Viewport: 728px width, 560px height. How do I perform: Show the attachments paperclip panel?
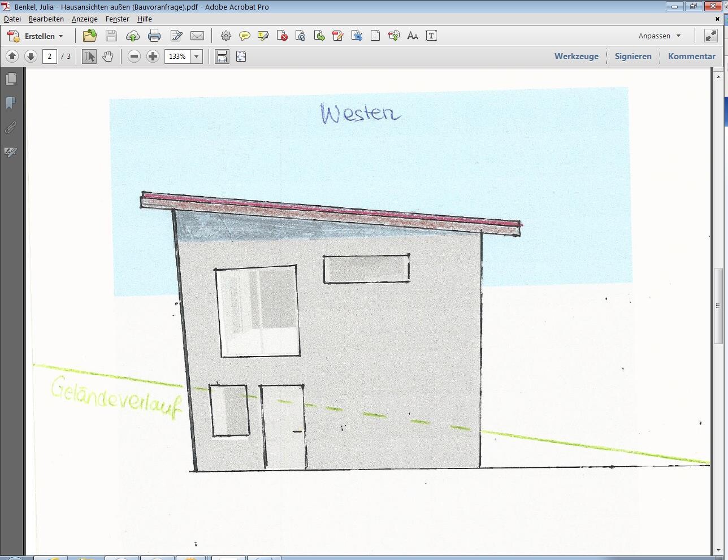[x=11, y=128]
